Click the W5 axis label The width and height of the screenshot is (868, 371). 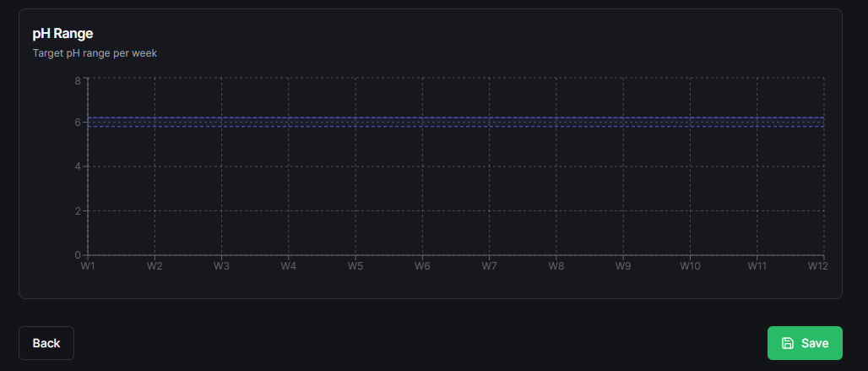tap(355, 266)
